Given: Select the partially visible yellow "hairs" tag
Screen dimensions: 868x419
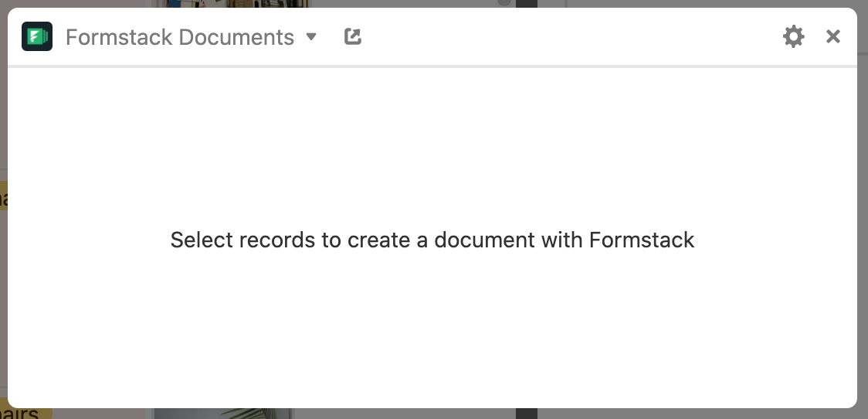Looking at the screenshot, I should (23, 413).
